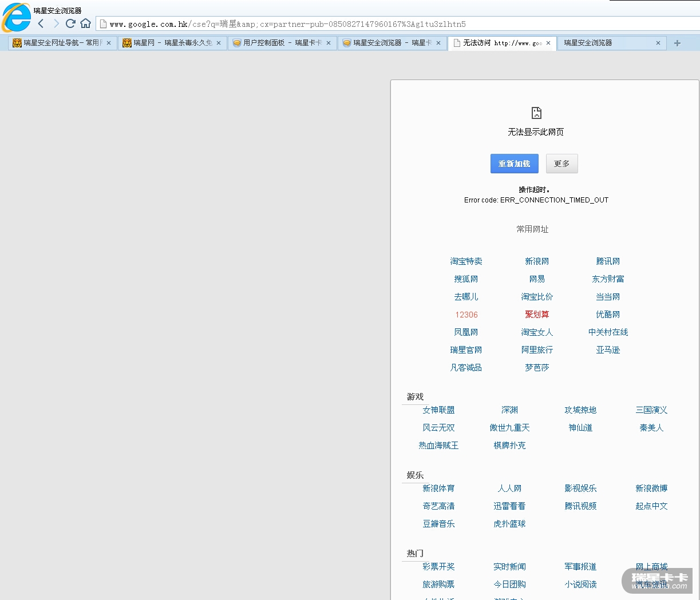The height and width of the screenshot is (600, 700).
Task: Open the 淘宝女人 link
Action: tap(537, 332)
